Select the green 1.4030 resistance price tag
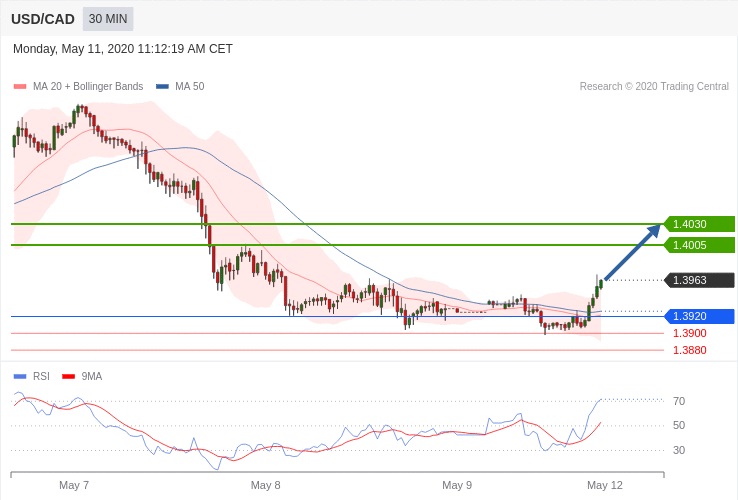Image resolution: width=738 pixels, height=500 pixels. pos(698,224)
